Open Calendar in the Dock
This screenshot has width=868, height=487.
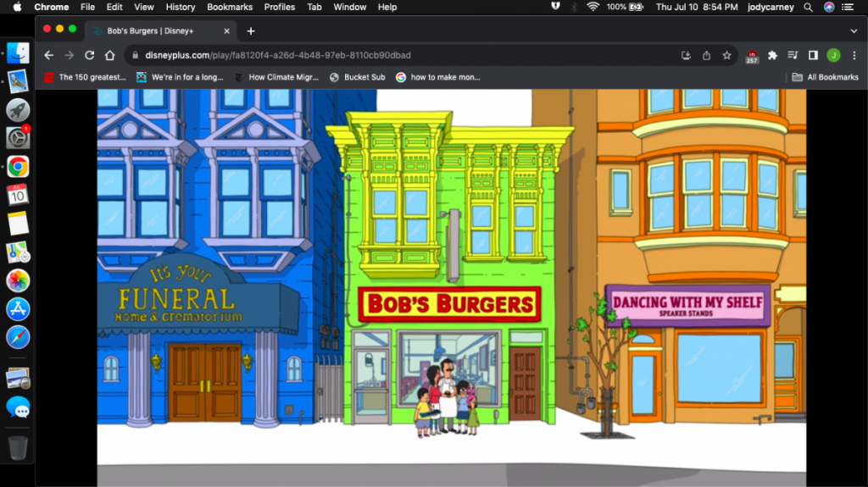(x=18, y=195)
